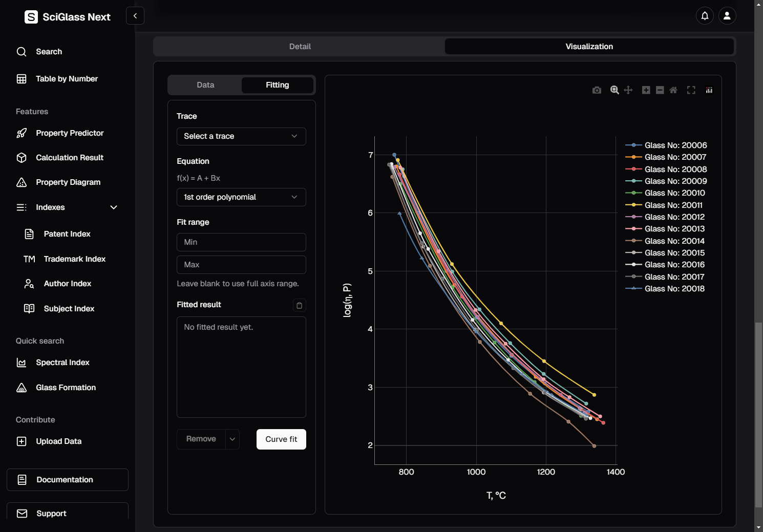
Task: Toggle Glass No: 20006 trace visibility
Action: point(675,145)
